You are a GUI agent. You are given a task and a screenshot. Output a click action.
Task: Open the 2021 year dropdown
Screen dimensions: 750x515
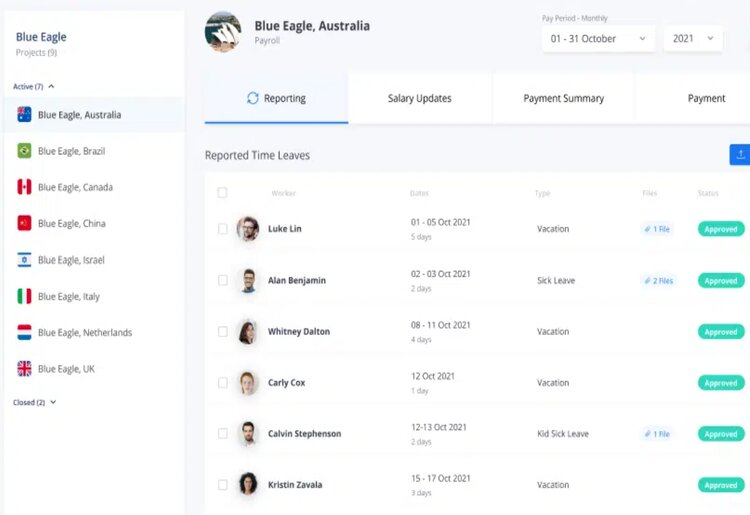[693, 39]
